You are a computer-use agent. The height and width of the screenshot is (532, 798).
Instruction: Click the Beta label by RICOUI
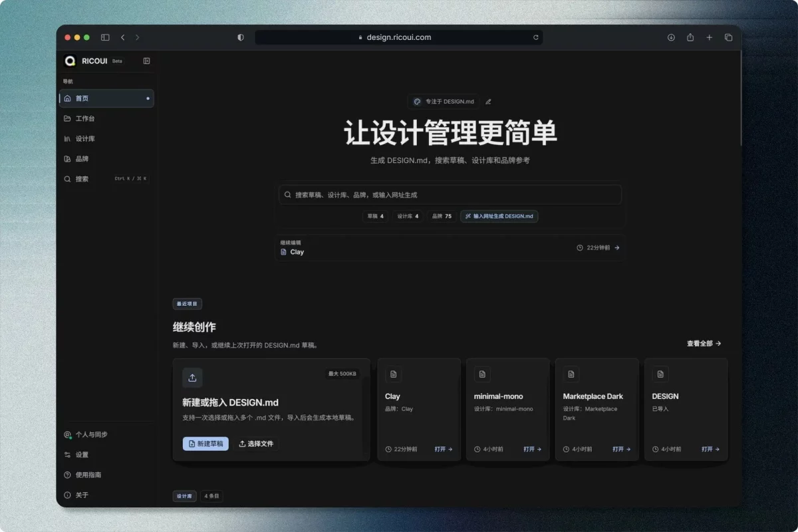click(117, 61)
